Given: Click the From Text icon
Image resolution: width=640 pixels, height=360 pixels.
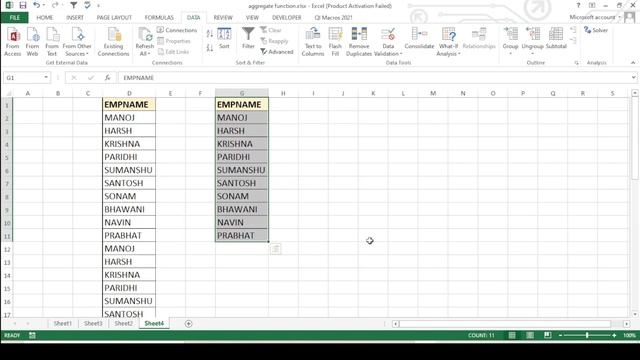Looking at the screenshot, I should point(52,42).
